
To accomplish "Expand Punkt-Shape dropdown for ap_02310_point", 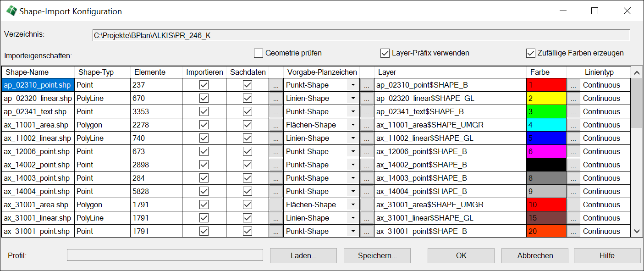I will click(x=352, y=85).
